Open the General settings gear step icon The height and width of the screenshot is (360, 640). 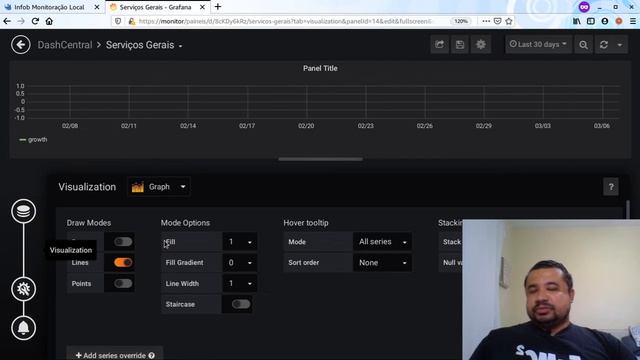pyautogui.click(x=23, y=289)
